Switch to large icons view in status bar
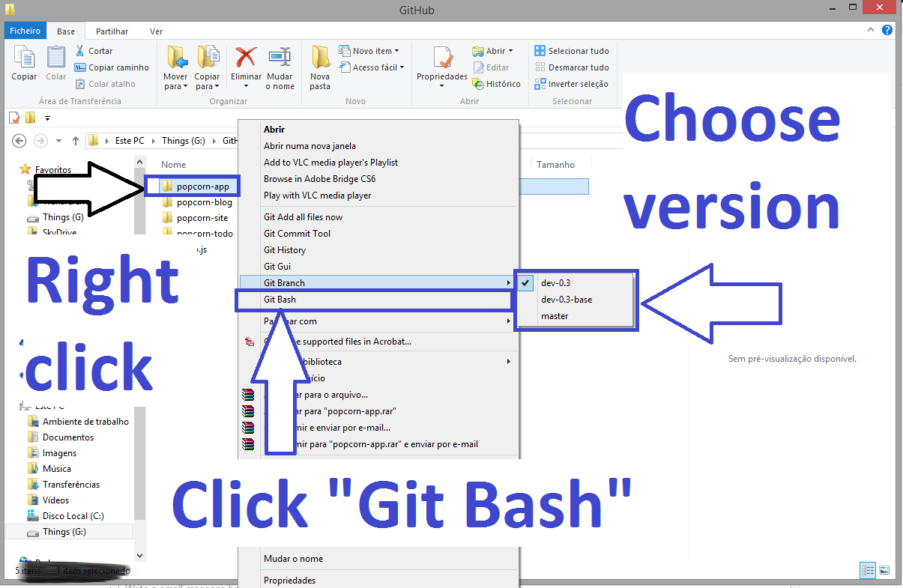 [884, 571]
